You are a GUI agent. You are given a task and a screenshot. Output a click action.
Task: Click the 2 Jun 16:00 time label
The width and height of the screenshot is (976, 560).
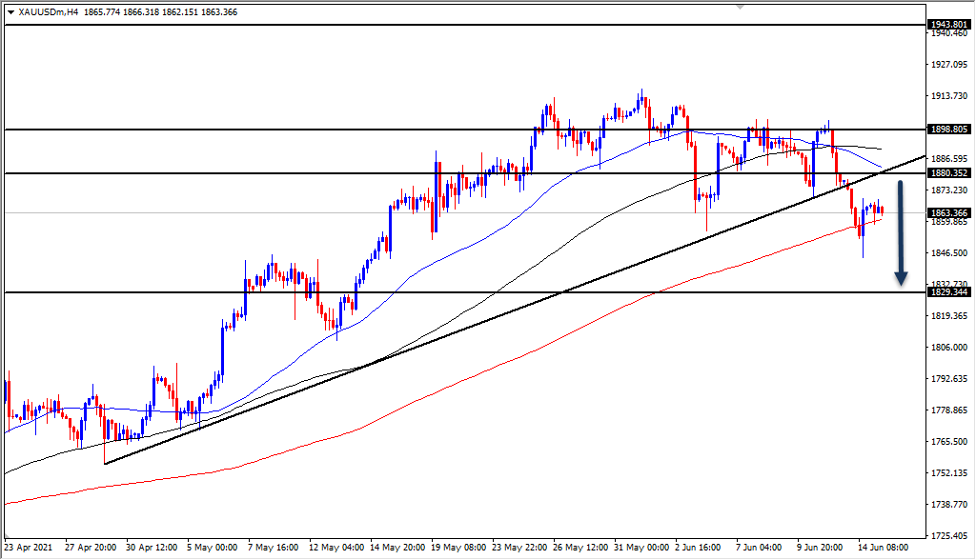pyautogui.click(x=698, y=548)
